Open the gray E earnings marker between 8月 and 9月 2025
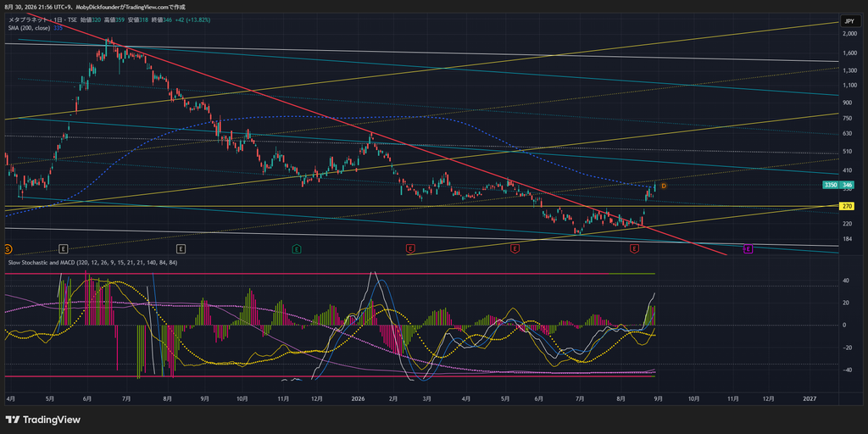 181,248
